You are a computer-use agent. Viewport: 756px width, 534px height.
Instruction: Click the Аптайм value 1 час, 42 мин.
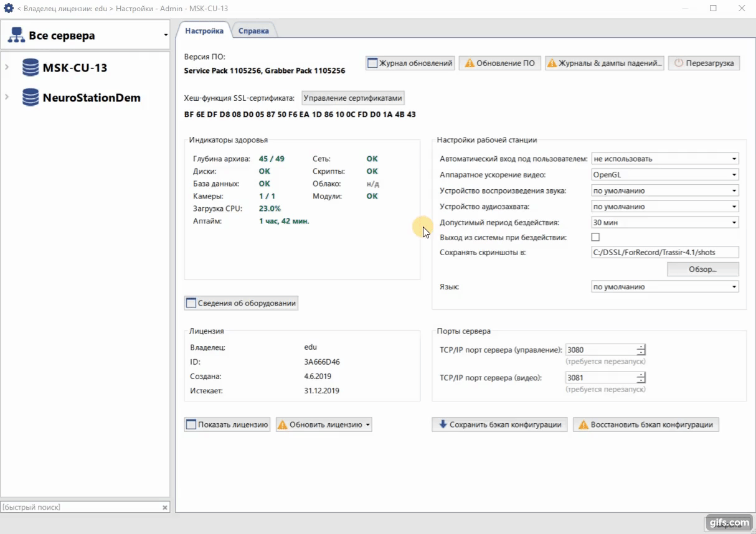pyautogui.click(x=284, y=221)
